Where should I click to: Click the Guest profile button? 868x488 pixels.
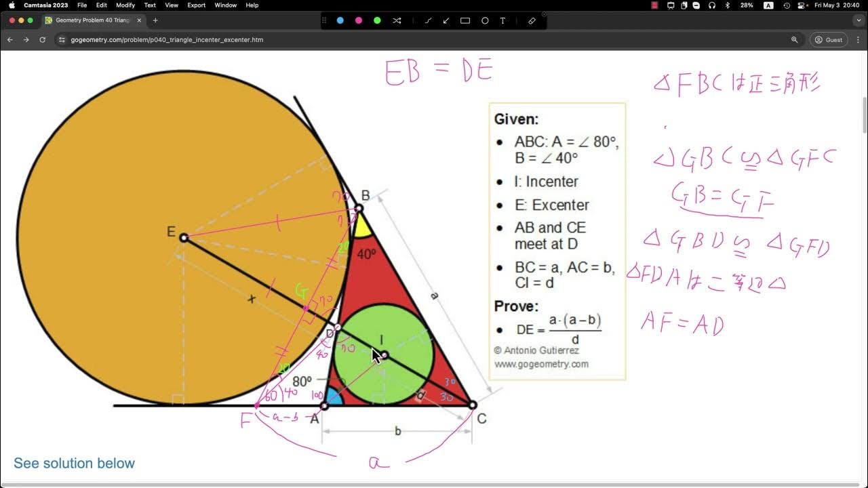point(828,39)
